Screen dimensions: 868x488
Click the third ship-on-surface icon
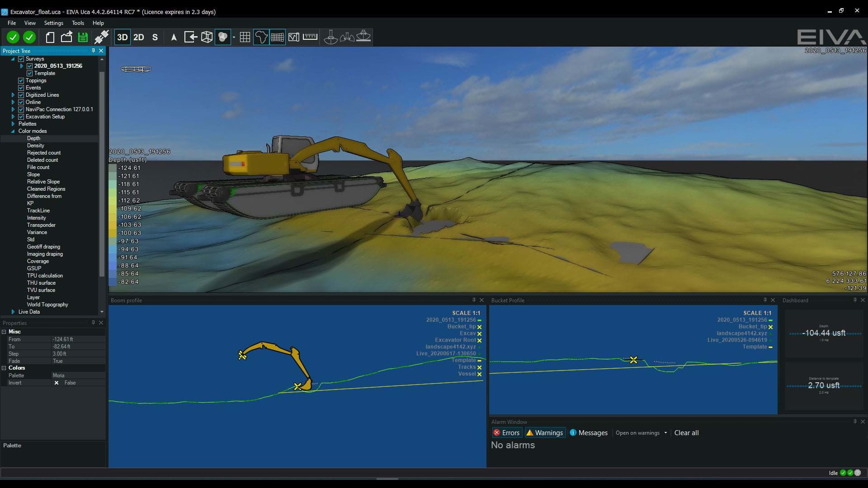point(363,36)
